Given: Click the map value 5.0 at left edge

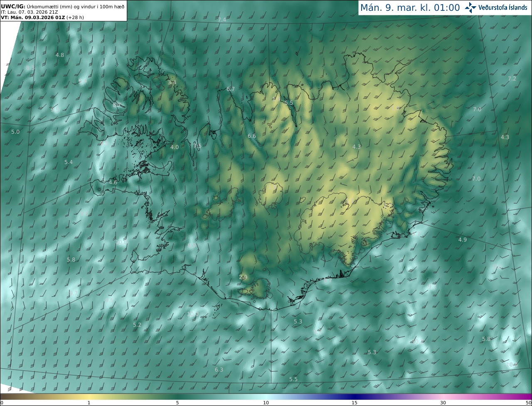Looking at the screenshot, I should tap(15, 132).
